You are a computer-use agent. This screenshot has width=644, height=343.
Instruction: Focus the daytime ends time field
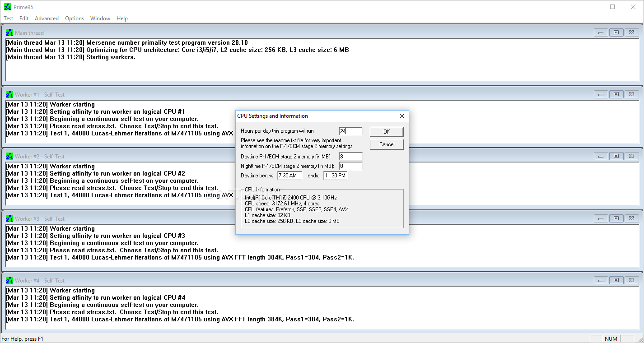click(336, 176)
